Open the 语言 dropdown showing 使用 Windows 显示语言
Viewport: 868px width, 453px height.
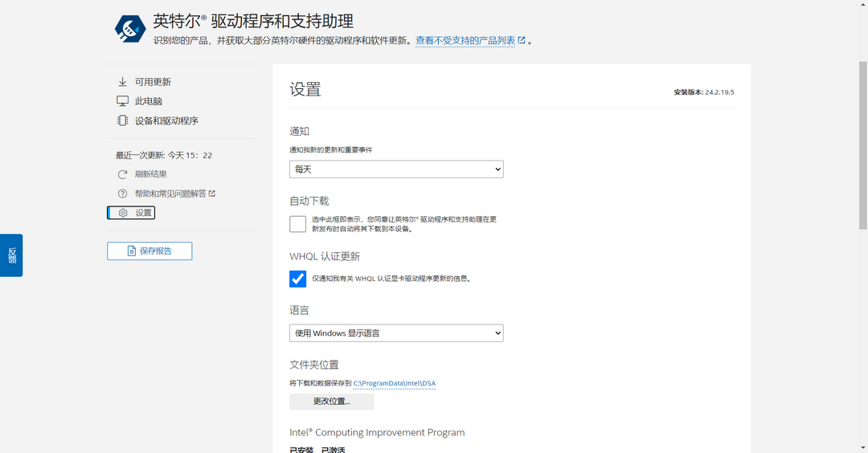(396, 333)
